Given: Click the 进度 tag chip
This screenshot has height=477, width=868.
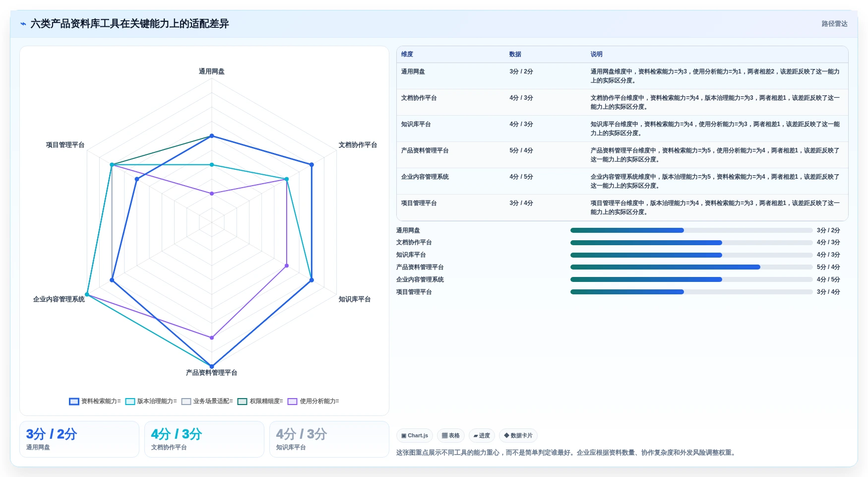Looking at the screenshot, I should [x=482, y=436].
